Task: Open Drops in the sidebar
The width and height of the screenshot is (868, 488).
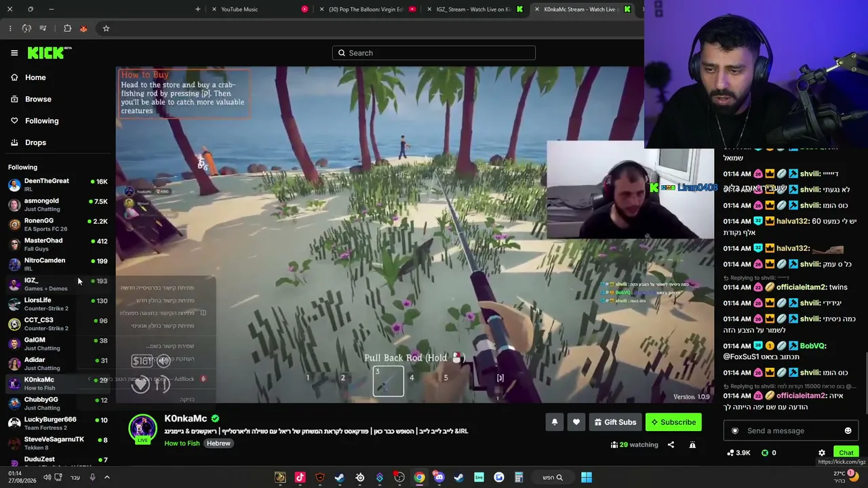Action: [35, 142]
